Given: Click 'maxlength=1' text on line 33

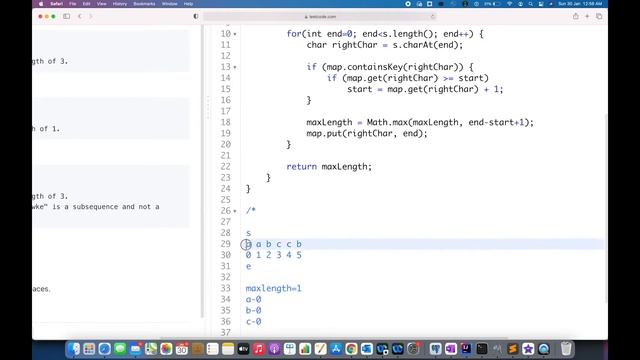Looking at the screenshot, I should (273, 289).
